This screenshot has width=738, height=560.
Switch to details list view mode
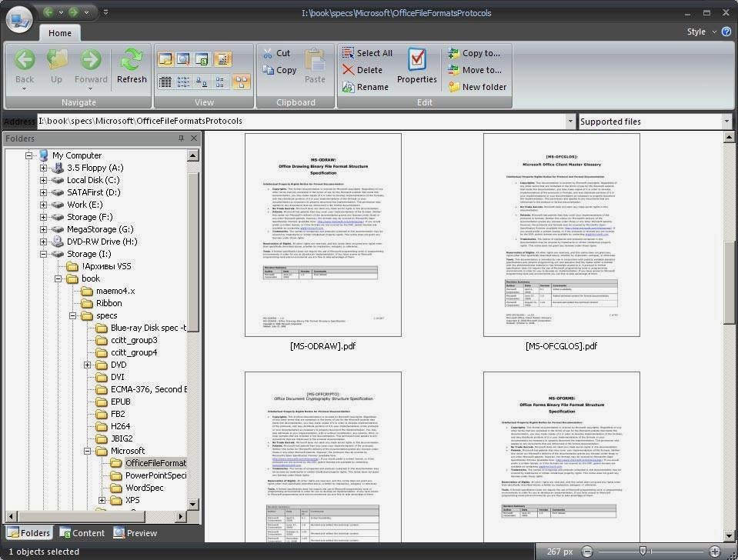click(165, 82)
